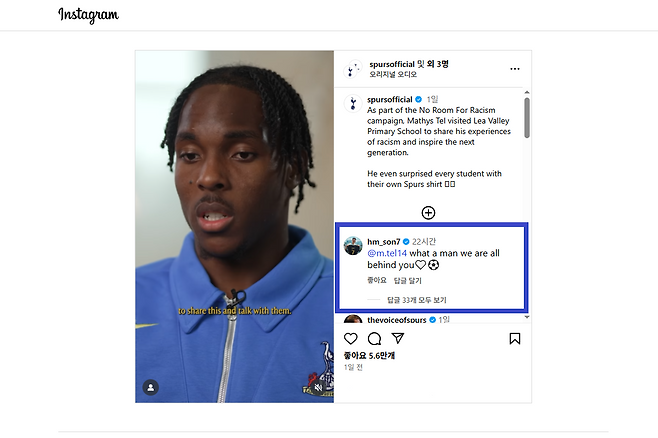Open hm_son7 profile picture

point(353,246)
